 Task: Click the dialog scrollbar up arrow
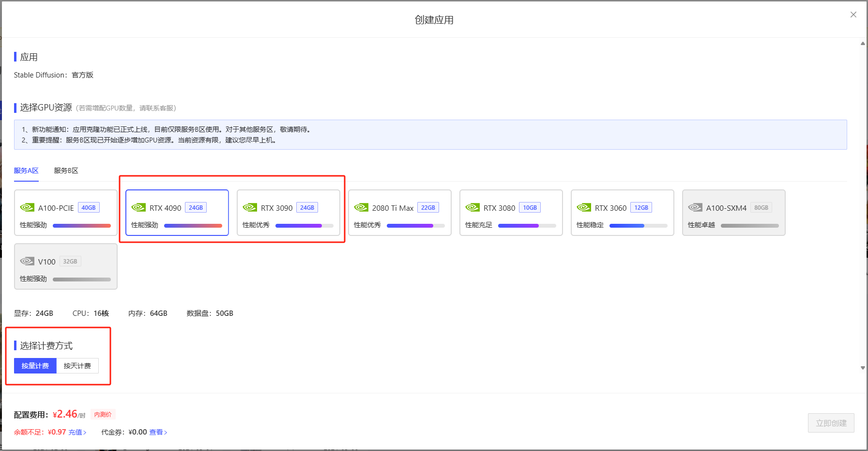coord(863,44)
